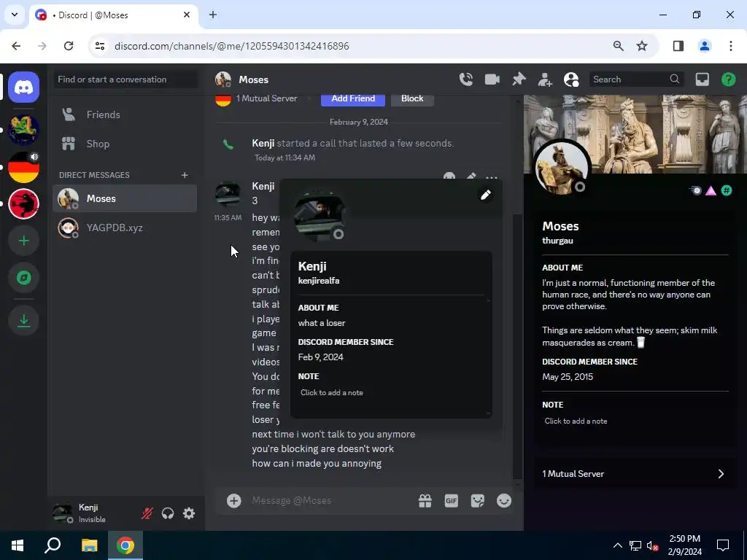Open the German flag server
This screenshot has height=560, width=747.
[x=23, y=167]
